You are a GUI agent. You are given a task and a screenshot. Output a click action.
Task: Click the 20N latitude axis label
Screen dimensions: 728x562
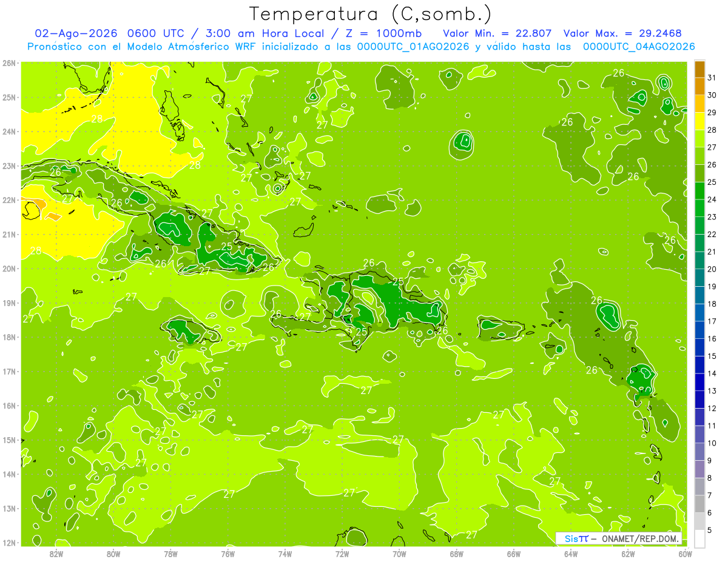[9, 269]
